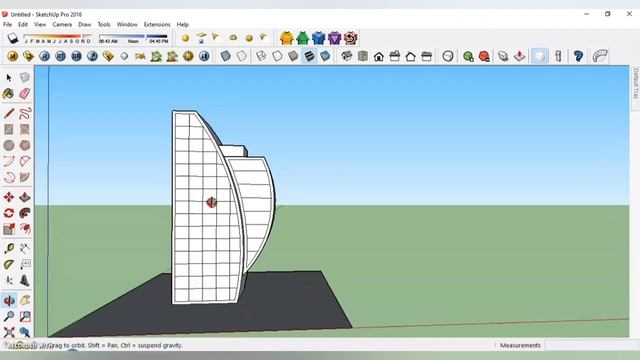The width and height of the screenshot is (640, 360).
Task: Launch V-Ray batch render (BR)
Action: 76,56
